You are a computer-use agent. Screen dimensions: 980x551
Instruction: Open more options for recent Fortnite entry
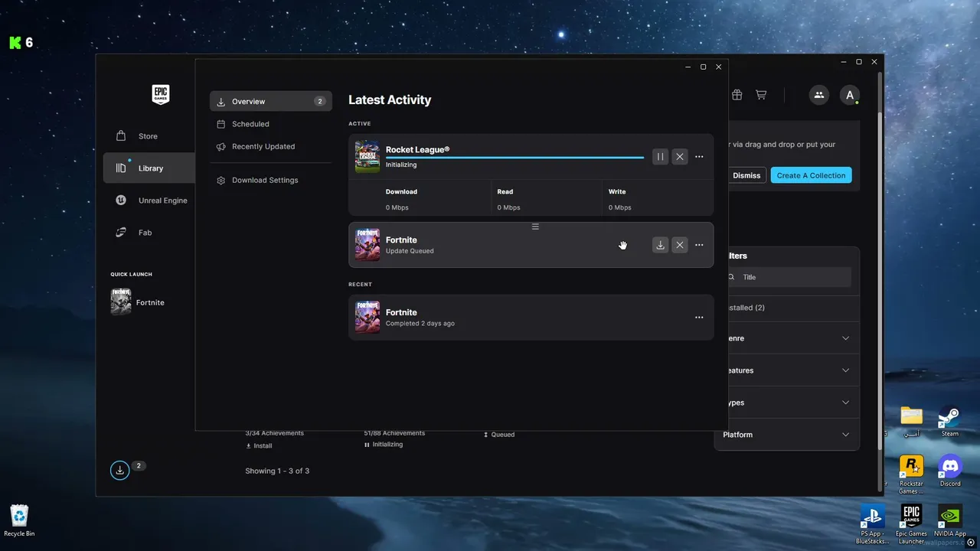click(699, 318)
